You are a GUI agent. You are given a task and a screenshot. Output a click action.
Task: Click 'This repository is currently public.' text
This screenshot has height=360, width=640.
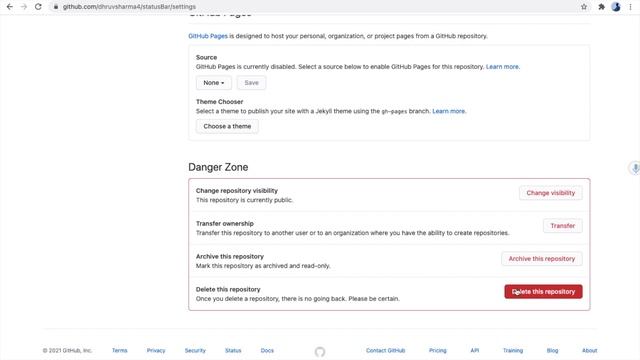coord(244,200)
